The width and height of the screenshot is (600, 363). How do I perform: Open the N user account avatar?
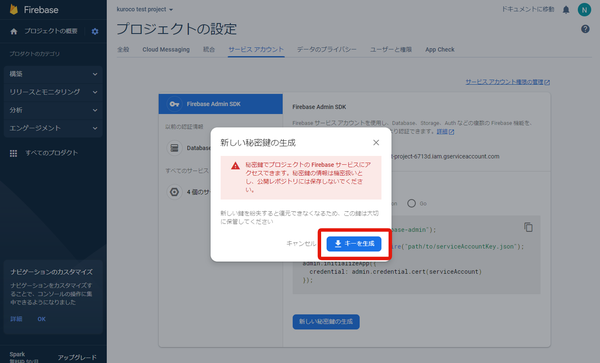pyautogui.click(x=584, y=10)
